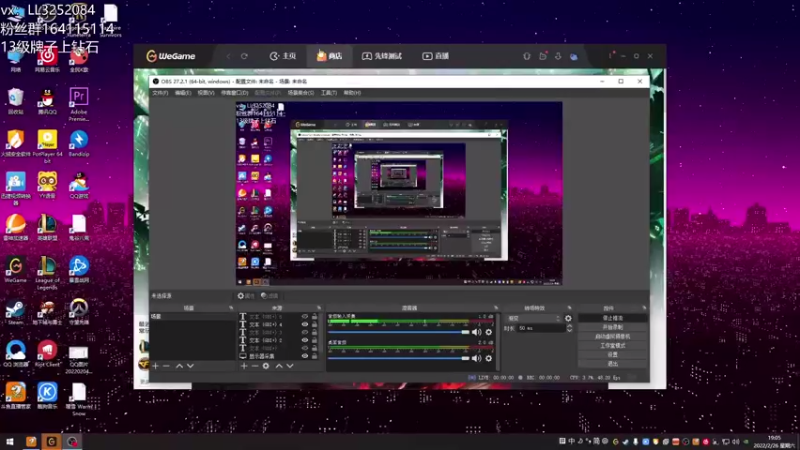This screenshot has width=800, height=450.
Task: Open QQ浏览器 desktop shortcut
Action: click(16, 354)
